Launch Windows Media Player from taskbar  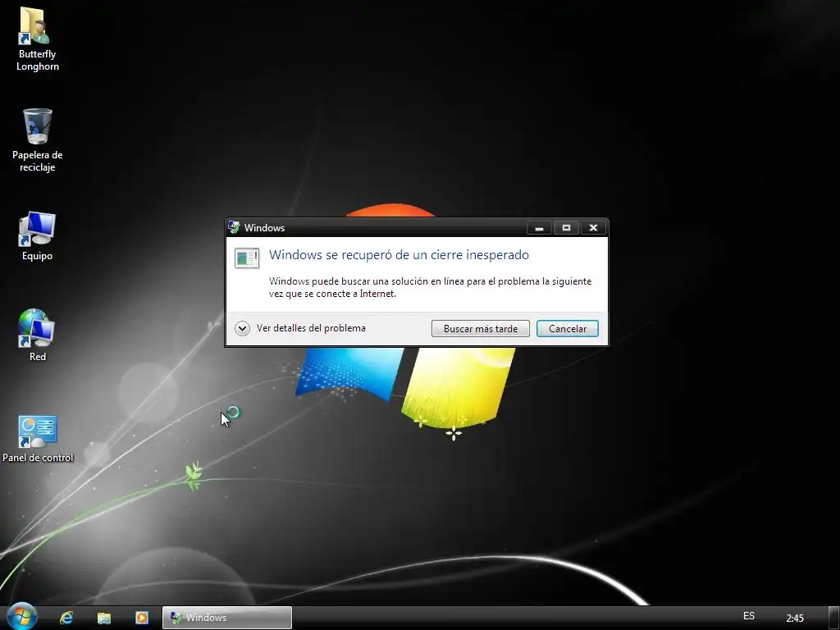click(141, 618)
